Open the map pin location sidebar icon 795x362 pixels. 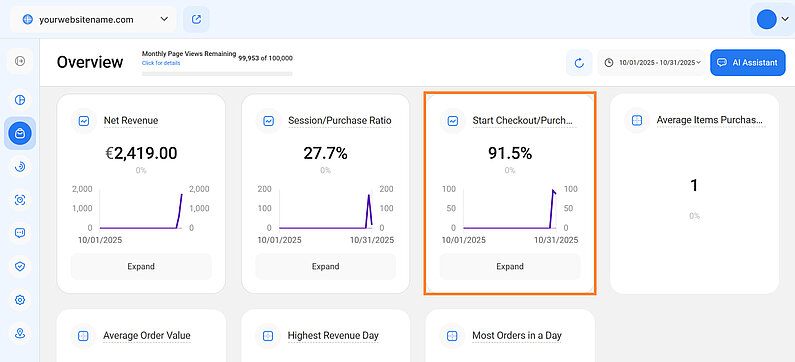tap(20, 333)
